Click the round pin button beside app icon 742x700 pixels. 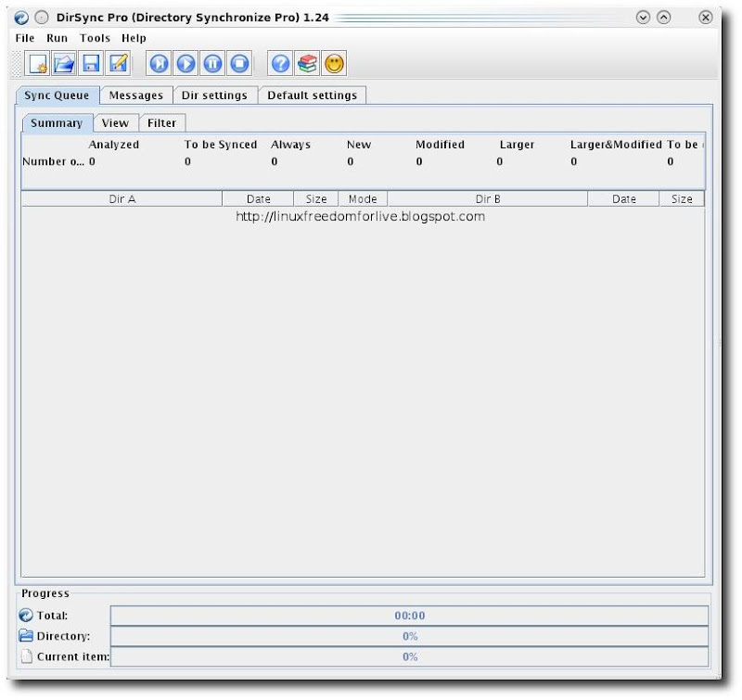[42, 18]
